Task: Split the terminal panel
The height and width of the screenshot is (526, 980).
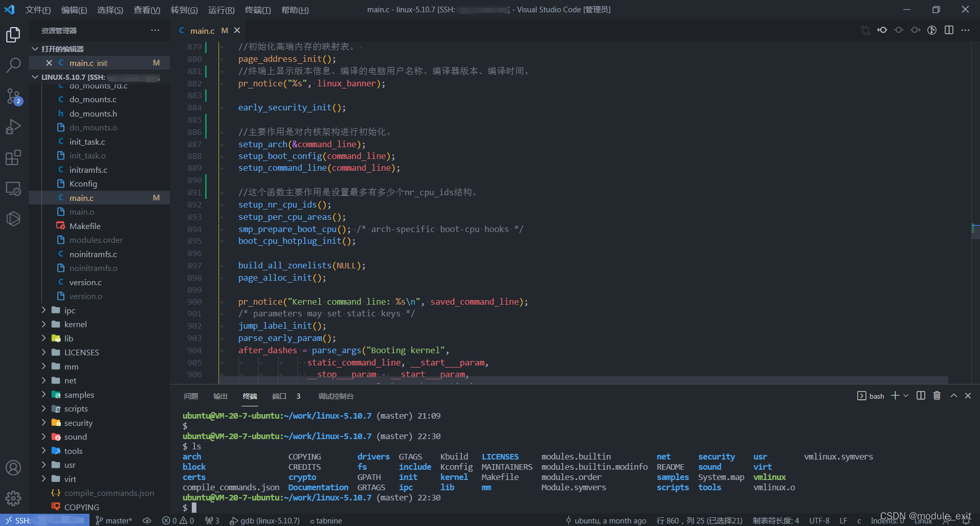Action: coord(921,396)
